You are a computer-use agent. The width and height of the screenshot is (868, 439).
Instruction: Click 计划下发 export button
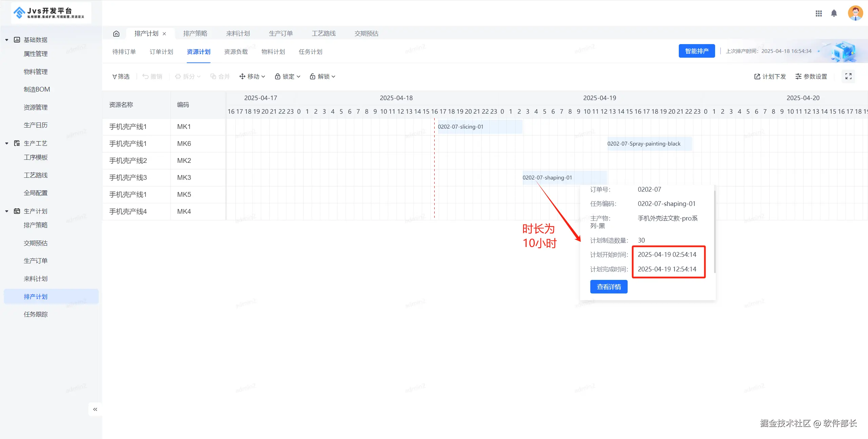[770, 76]
